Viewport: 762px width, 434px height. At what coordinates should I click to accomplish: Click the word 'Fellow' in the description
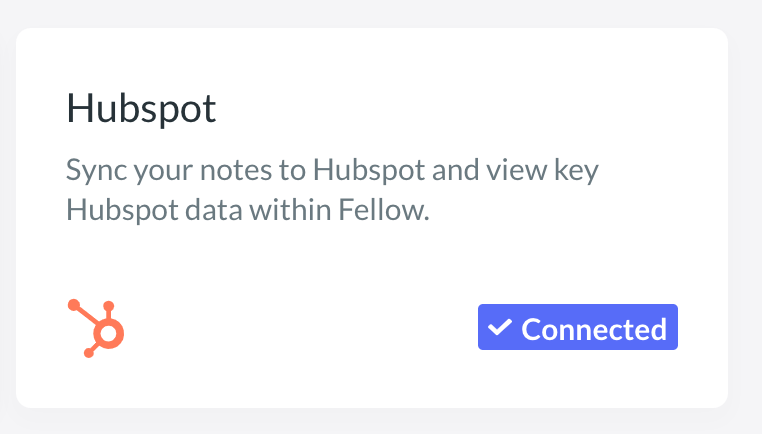(x=381, y=210)
